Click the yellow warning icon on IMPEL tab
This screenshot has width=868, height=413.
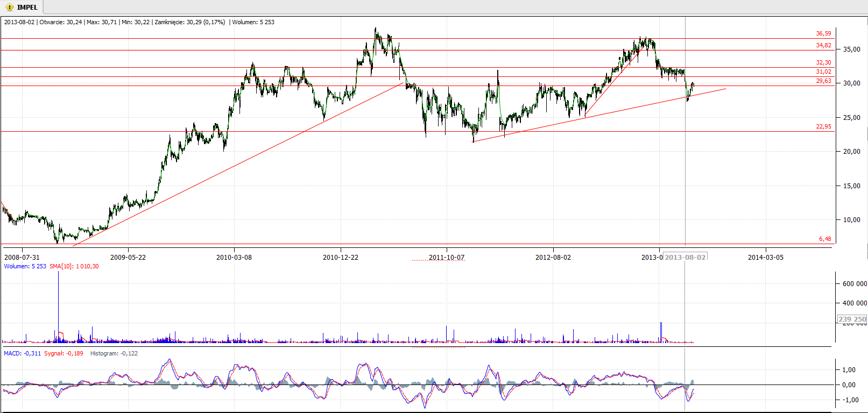point(9,7)
